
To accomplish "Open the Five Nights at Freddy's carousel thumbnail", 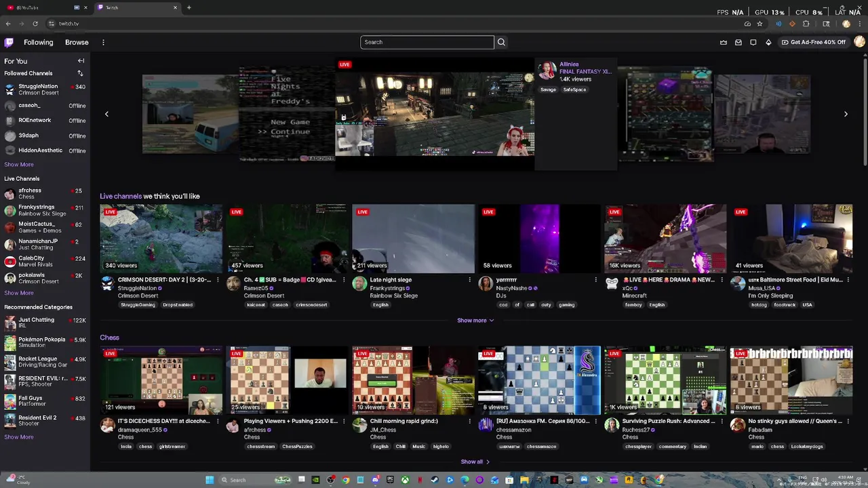I will pos(288,114).
